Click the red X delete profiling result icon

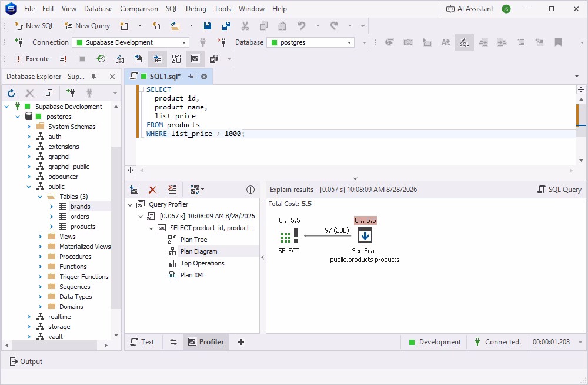[x=152, y=190]
